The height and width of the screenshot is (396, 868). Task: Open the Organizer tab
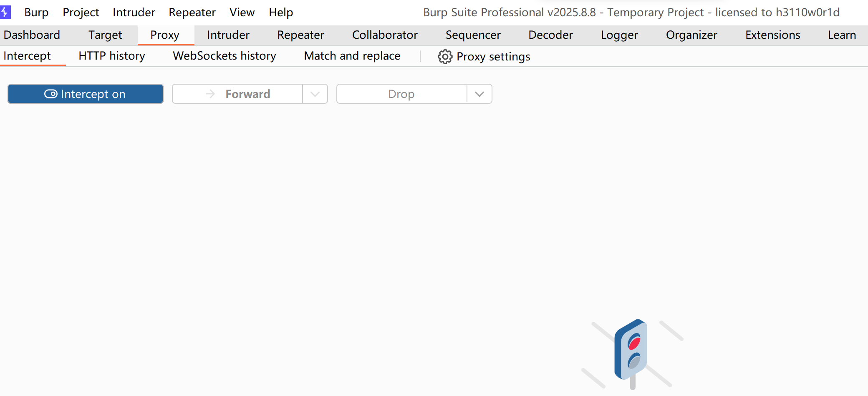(x=692, y=35)
